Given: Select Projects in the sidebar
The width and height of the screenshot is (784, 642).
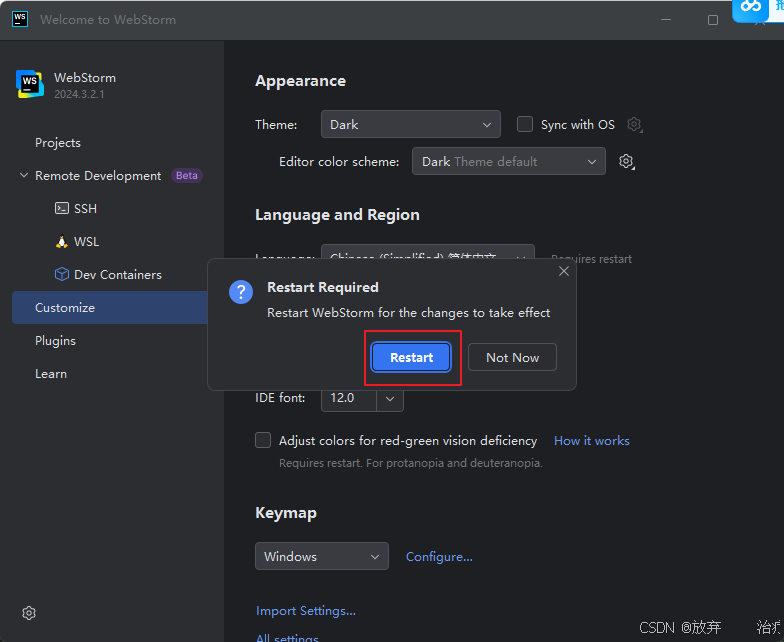Looking at the screenshot, I should (58, 142).
